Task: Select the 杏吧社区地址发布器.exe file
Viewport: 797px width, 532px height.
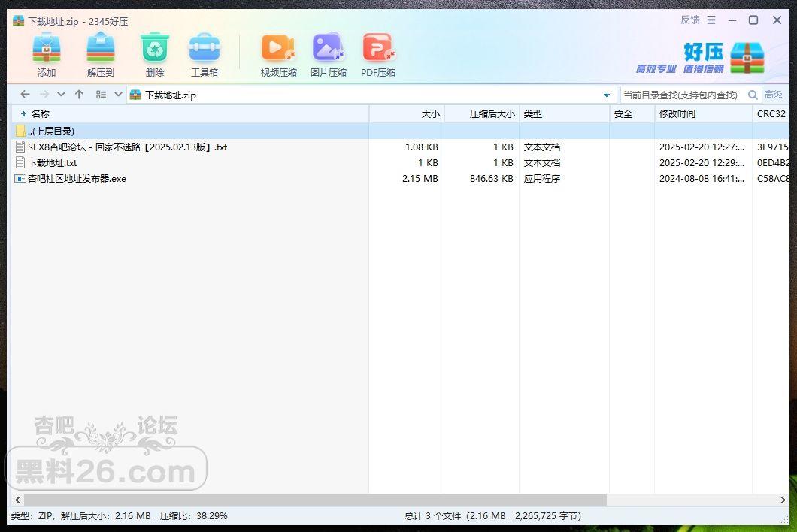Action: [77, 179]
